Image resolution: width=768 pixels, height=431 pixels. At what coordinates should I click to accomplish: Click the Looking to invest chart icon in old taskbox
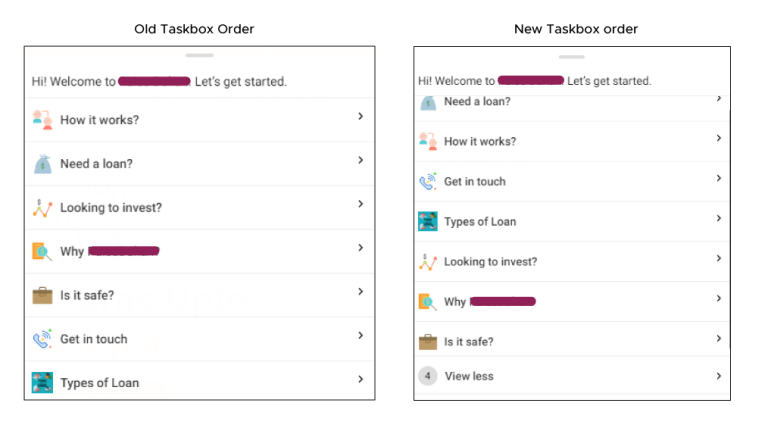[42, 207]
